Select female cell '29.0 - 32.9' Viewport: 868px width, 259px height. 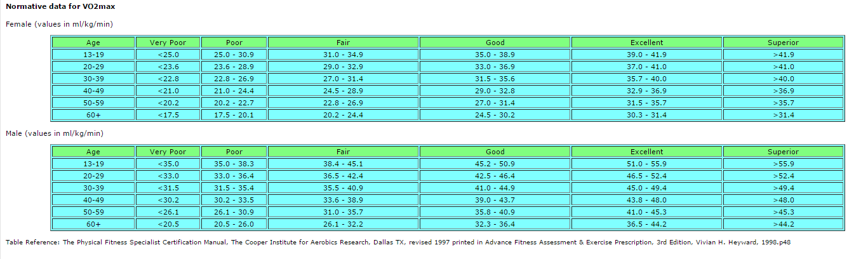click(343, 67)
